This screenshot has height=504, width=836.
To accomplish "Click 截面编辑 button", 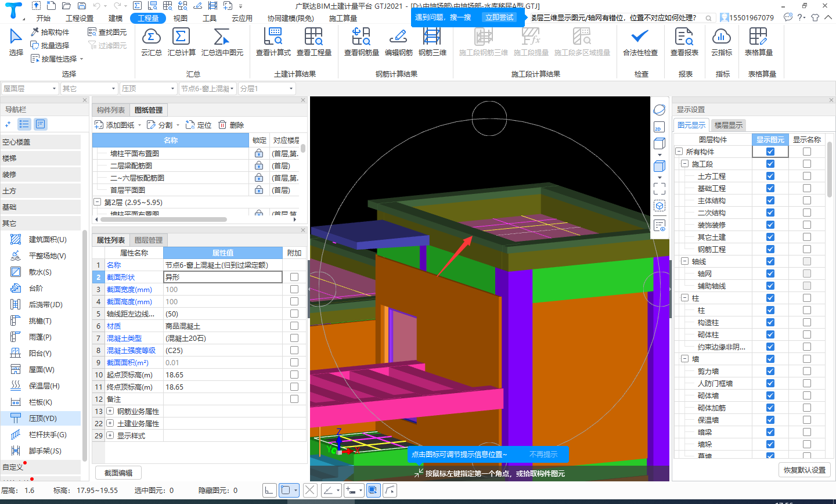I will point(118,473).
